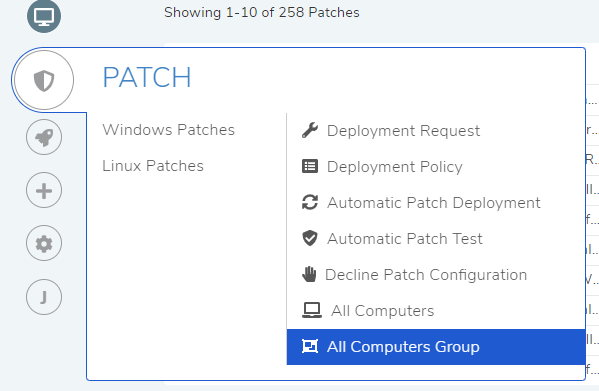Click the J user avatar circle
The image size is (599, 391).
click(44, 297)
